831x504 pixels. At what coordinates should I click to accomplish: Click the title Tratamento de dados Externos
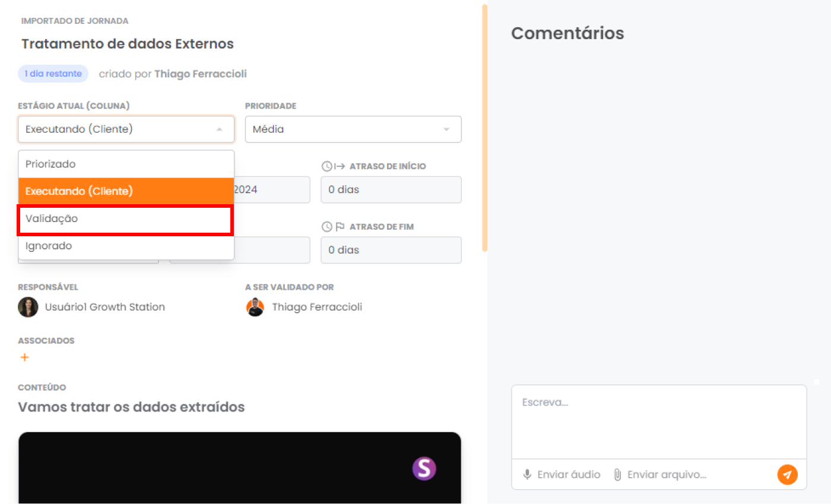pyautogui.click(x=128, y=44)
